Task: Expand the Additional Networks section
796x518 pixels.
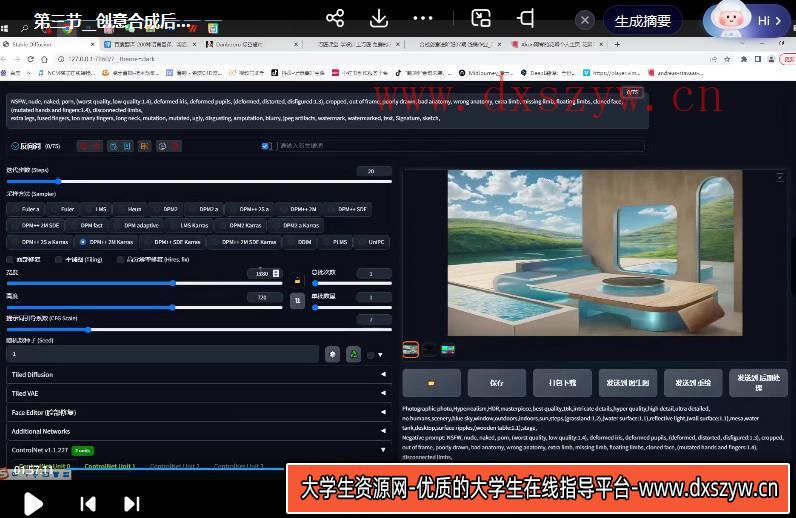Action: coord(198,431)
